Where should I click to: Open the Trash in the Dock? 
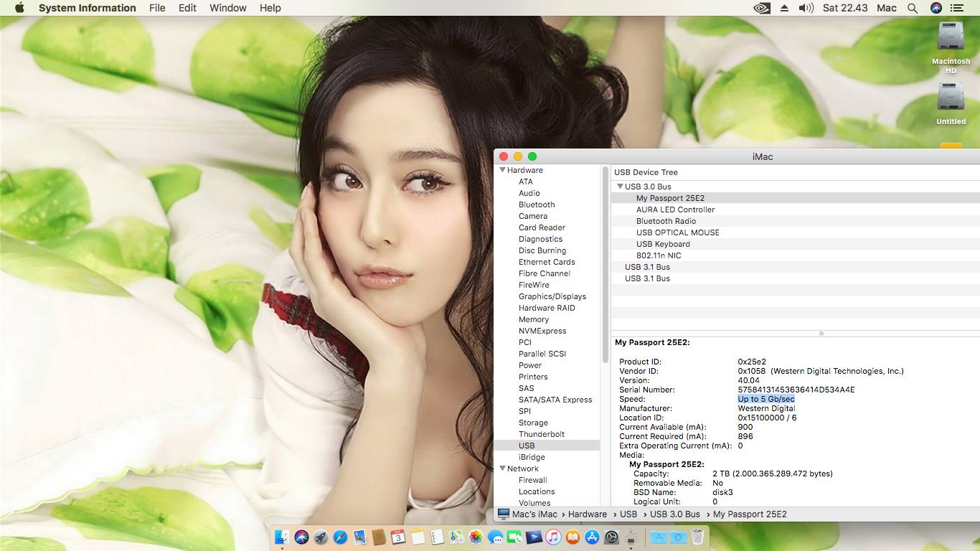[697, 537]
